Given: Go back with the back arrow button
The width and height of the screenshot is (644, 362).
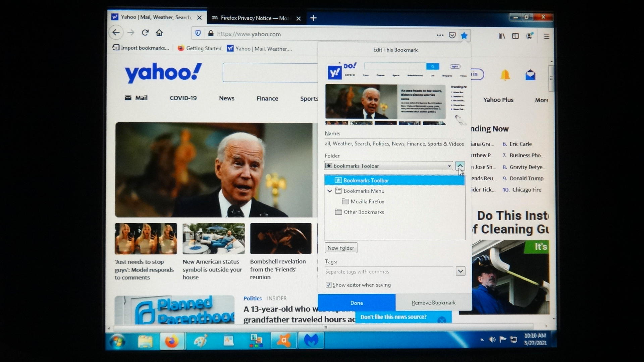Looking at the screenshot, I should coord(116,33).
